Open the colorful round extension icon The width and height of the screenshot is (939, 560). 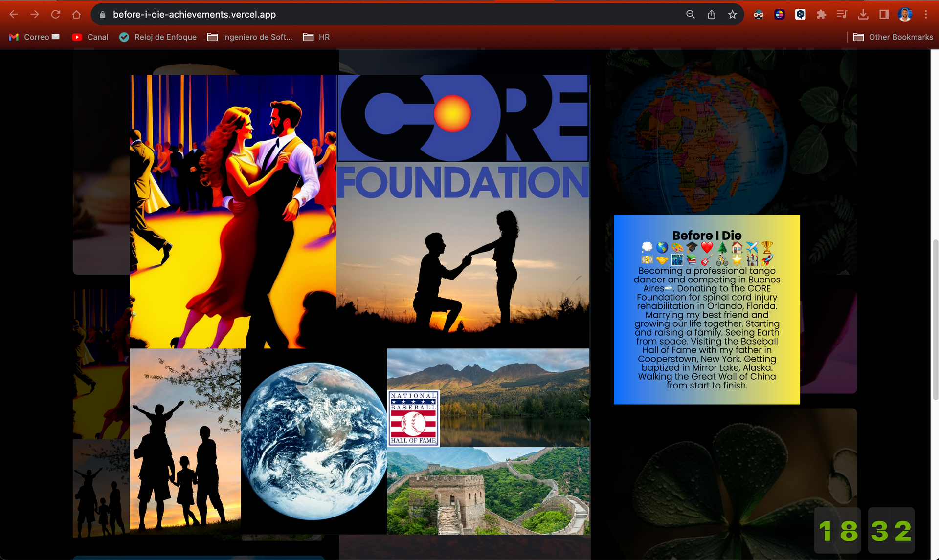click(780, 15)
